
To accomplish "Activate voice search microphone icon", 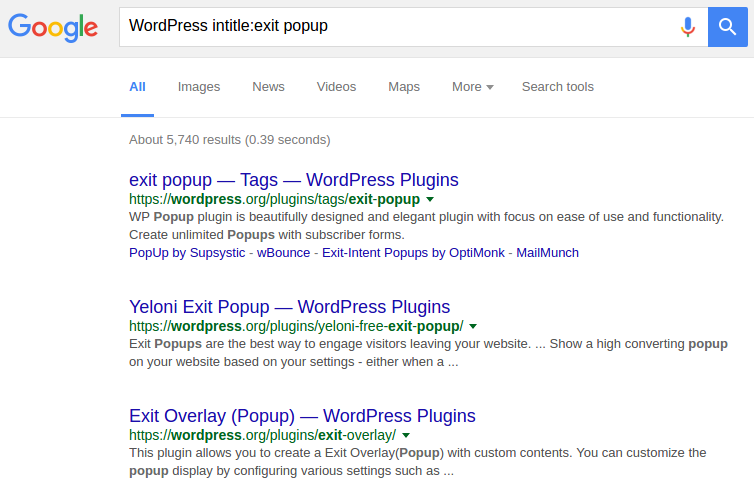I will pyautogui.click(x=688, y=27).
